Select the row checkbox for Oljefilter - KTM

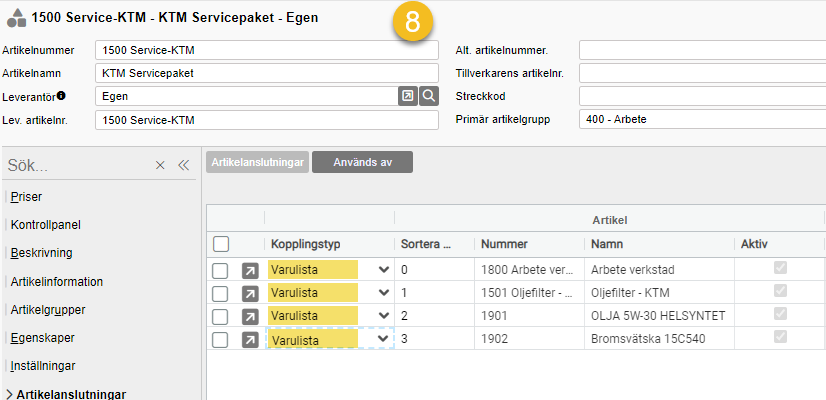point(220,294)
